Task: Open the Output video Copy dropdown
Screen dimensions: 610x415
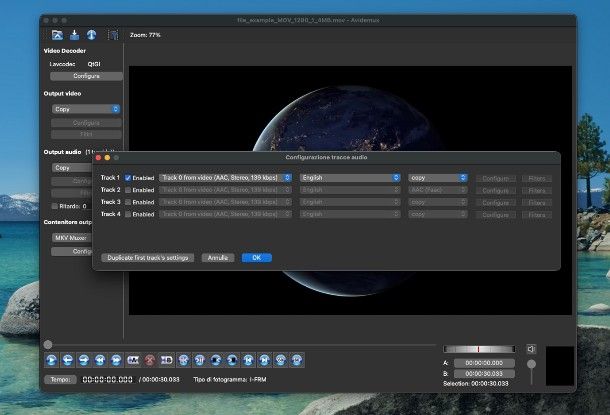Action: click(86, 109)
